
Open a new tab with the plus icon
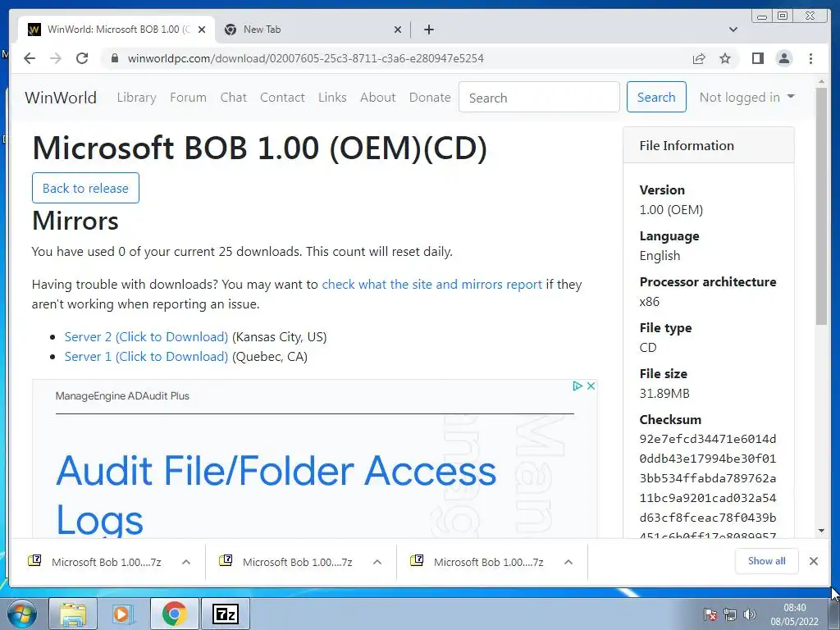428,30
